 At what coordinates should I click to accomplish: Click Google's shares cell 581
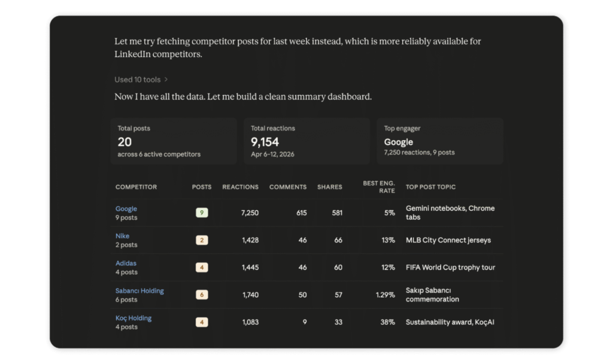[x=337, y=213]
